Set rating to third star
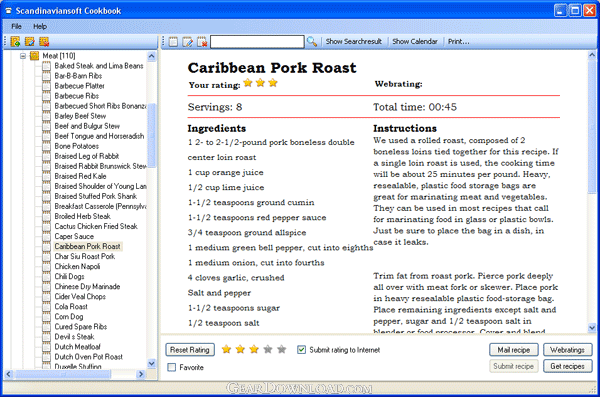Screen dimensions: 600x397 254,349
